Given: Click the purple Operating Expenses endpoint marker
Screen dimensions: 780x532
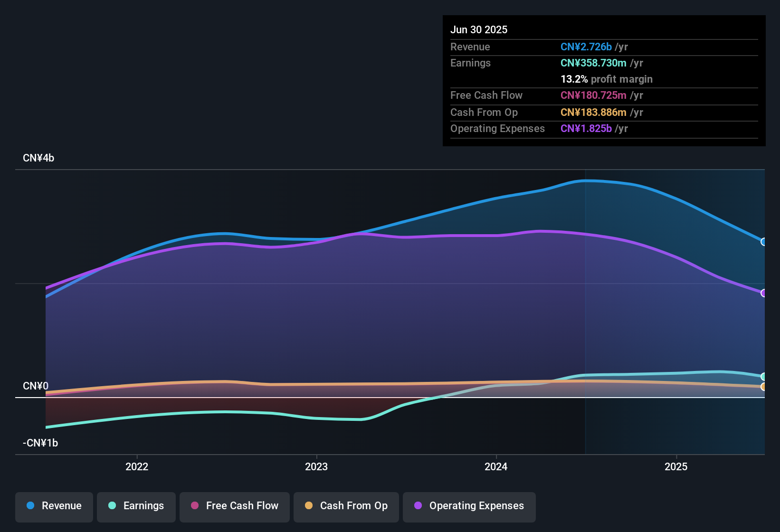Looking at the screenshot, I should coord(764,293).
